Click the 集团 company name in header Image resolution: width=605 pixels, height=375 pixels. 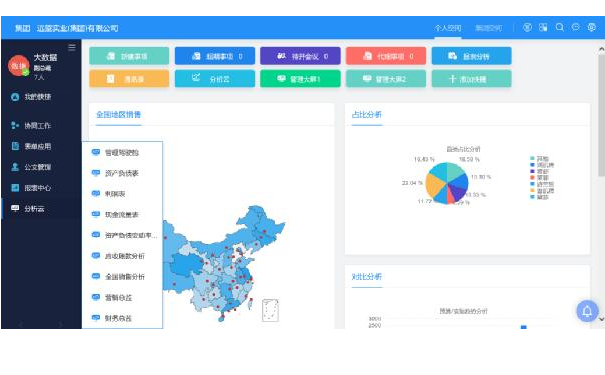(67, 28)
